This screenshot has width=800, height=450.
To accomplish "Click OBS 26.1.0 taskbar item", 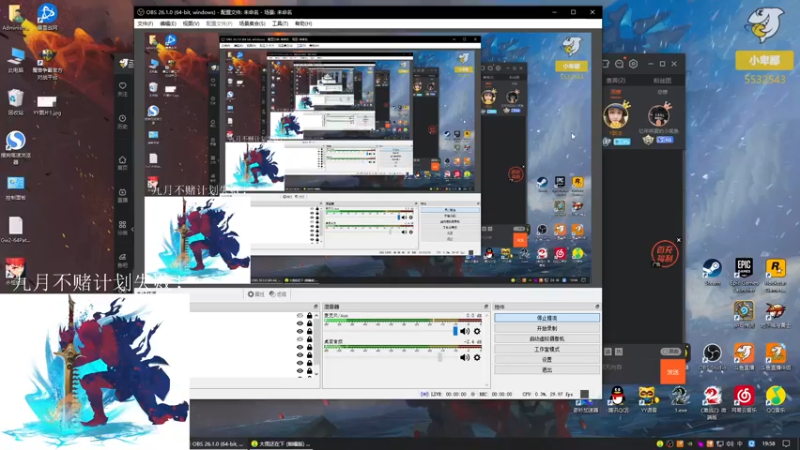I will [x=218, y=444].
